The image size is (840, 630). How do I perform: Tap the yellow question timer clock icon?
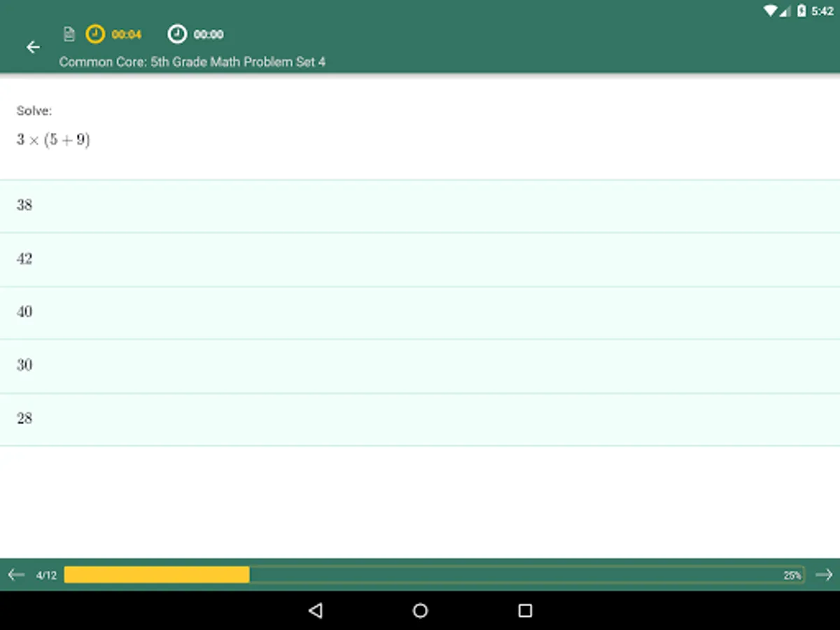[95, 34]
